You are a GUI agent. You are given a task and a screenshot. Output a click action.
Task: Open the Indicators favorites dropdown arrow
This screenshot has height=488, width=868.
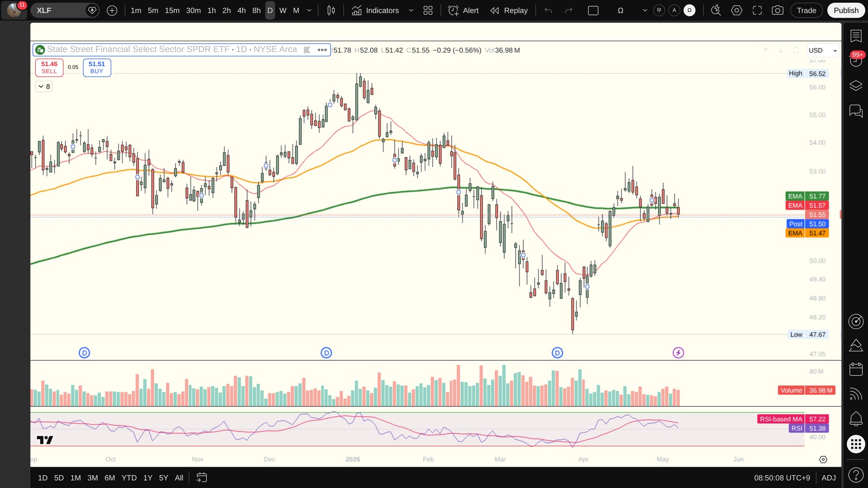coord(411,10)
